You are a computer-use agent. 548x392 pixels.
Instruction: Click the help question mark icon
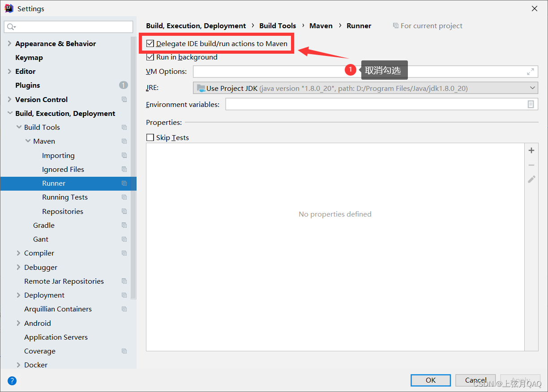[12, 381]
